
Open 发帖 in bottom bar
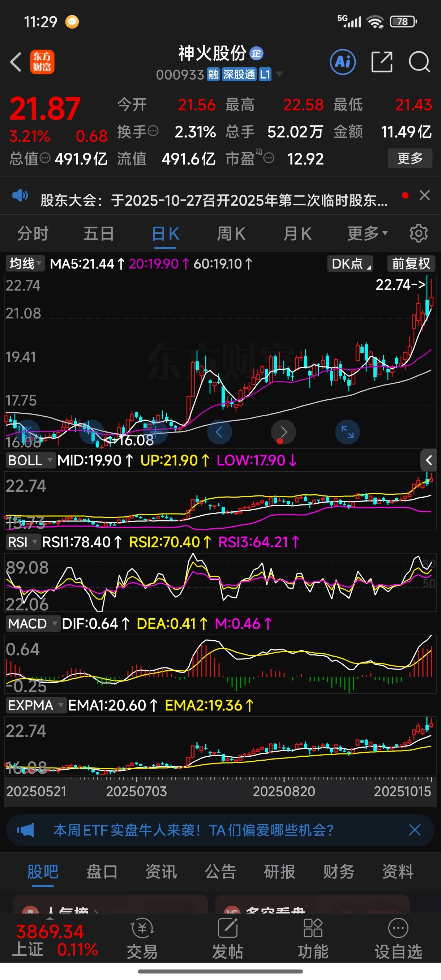tap(227, 938)
